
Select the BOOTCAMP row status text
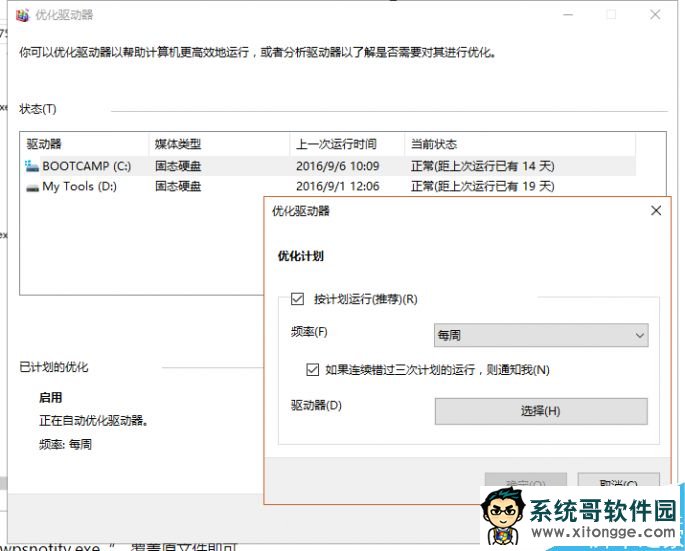(482, 166)
